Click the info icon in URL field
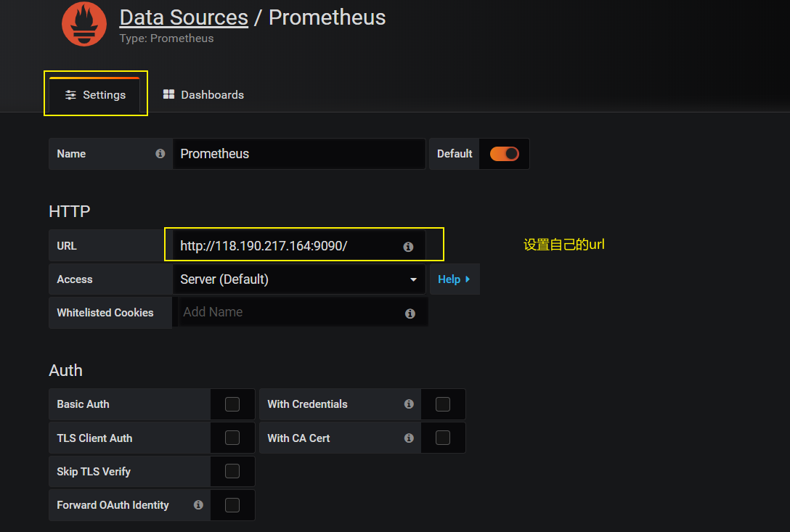This screenshot has height=532, width=790. 408,247
